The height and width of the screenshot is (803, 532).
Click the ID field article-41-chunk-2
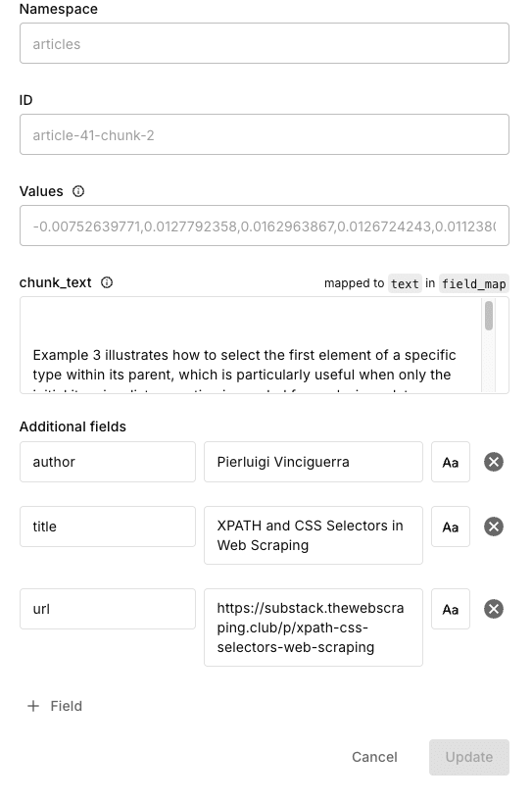265,134
